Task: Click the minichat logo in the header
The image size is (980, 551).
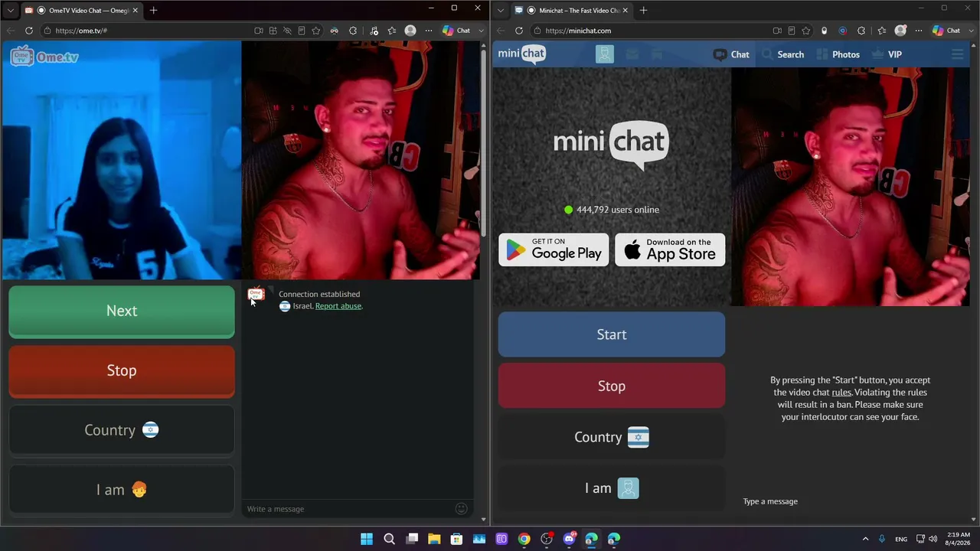Action: (x=522, y=54)
